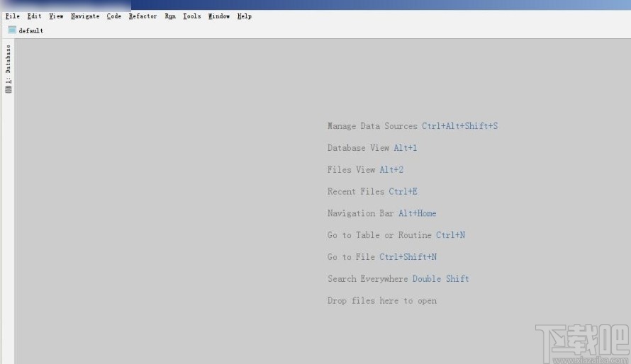Click the 'Search Everywhere' hint text
Image resolution: width=631 pixels, height=364 pixels.
(x=367, y=279)
